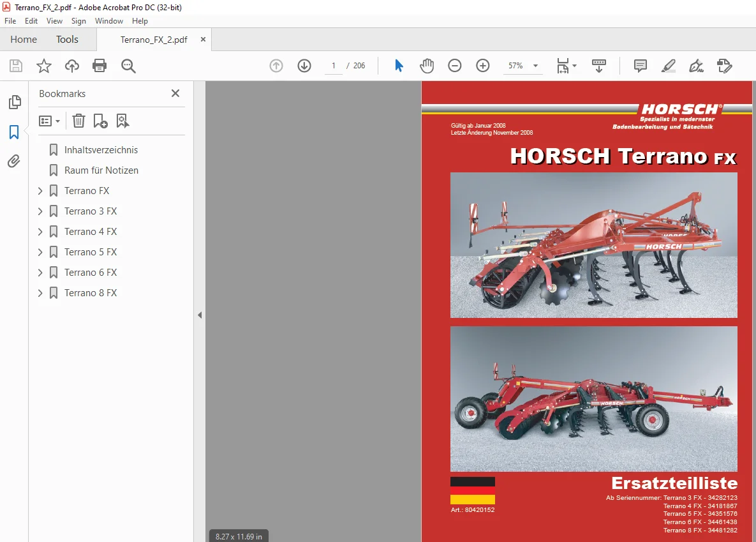Go to next page arrow
The image size is (756, 542).
[x=304, y=66]
